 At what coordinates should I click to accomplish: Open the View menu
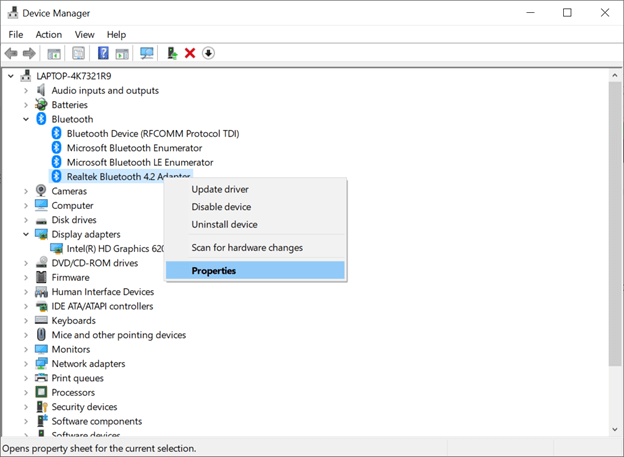click(x=84, y=35)
